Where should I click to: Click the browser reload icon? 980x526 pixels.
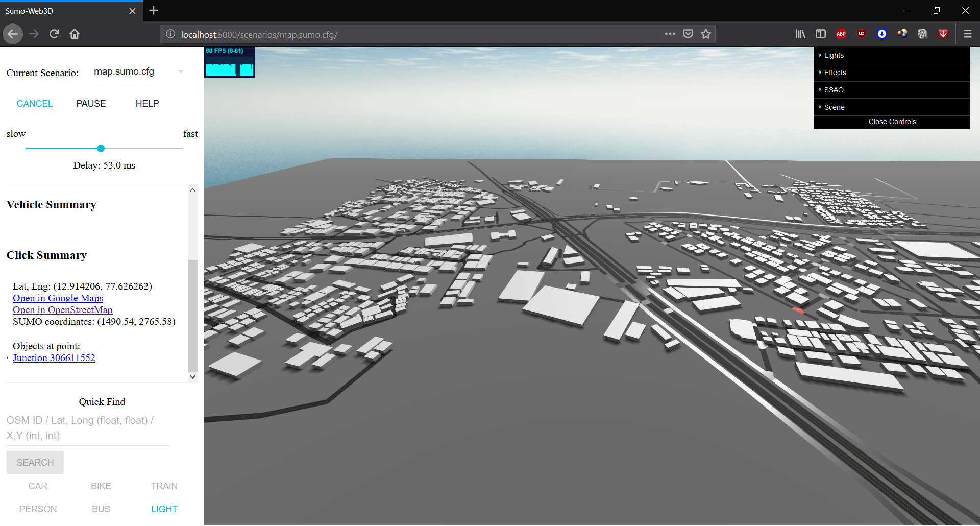tap(54, 34)
